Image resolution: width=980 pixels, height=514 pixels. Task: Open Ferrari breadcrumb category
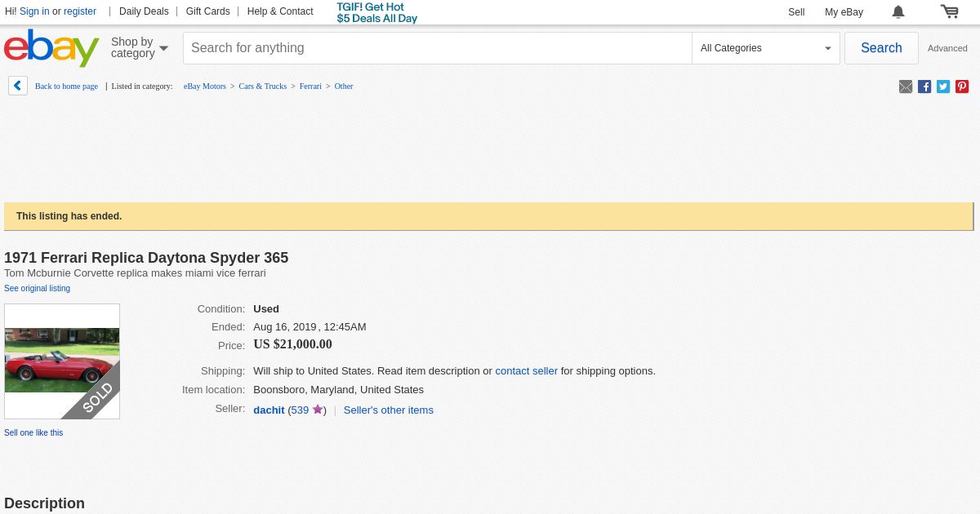click(310, 86)
